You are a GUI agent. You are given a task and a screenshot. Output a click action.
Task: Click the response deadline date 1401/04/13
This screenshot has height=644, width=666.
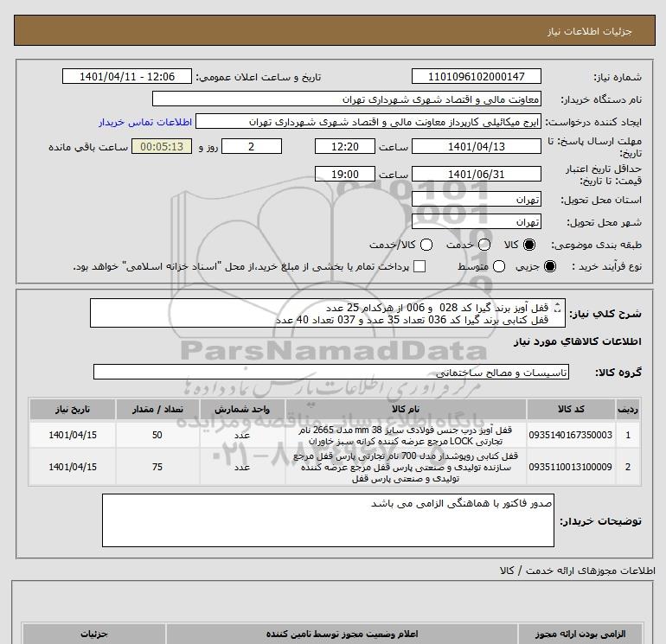tap(476, 146)
